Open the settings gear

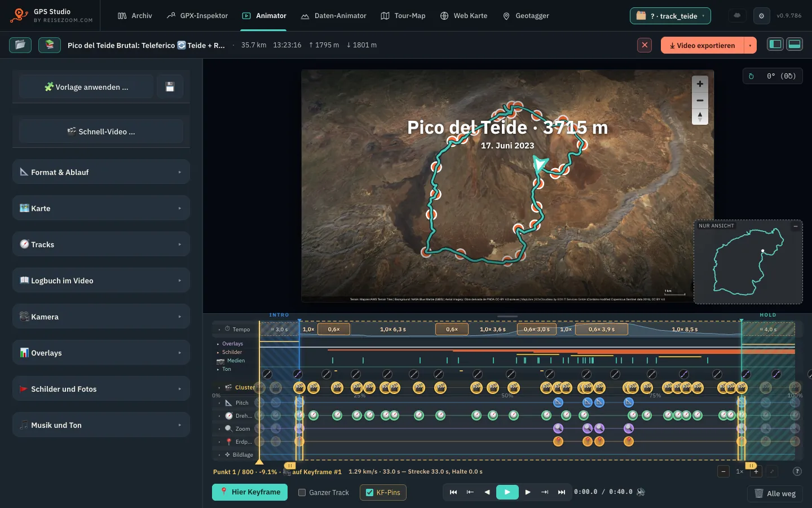[761, 16]
